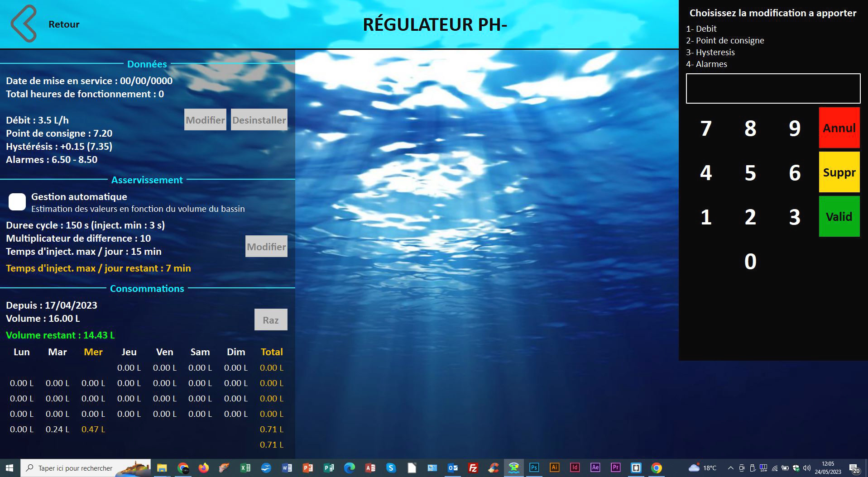Open Photoshop from the taskbar
This screenshot has width=868, height=477.
point(534,467)
